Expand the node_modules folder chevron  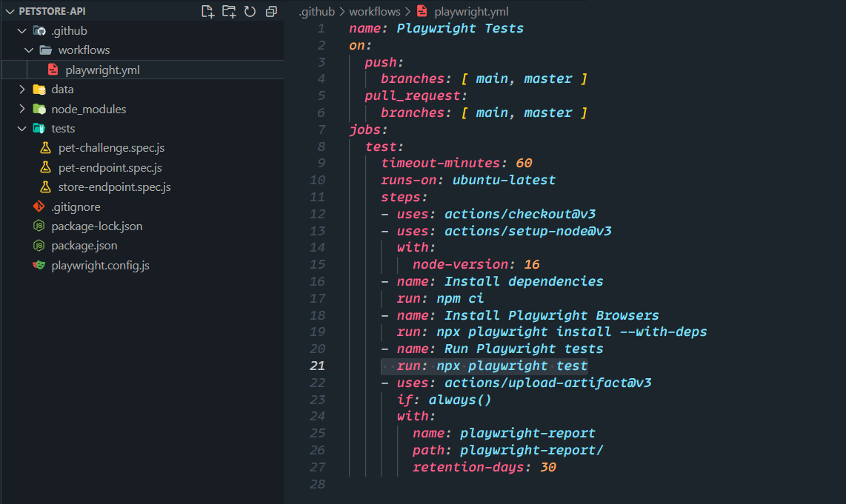pos(22,109)
